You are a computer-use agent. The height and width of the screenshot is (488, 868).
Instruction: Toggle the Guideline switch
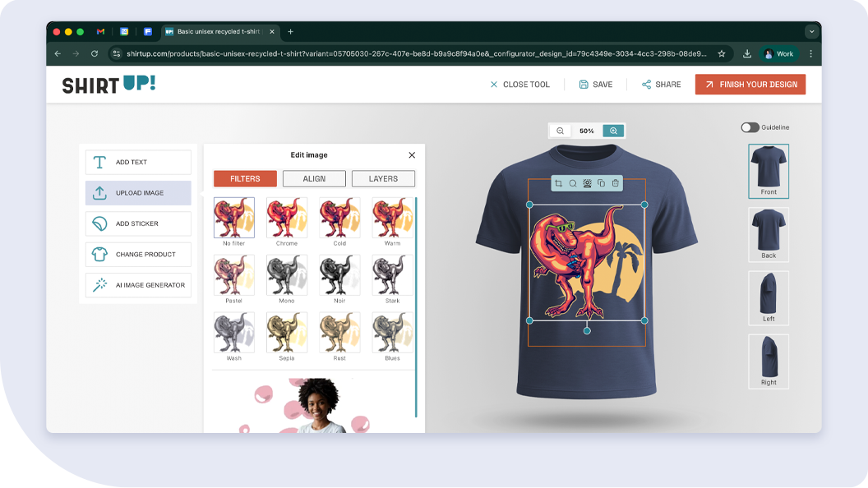750,127
